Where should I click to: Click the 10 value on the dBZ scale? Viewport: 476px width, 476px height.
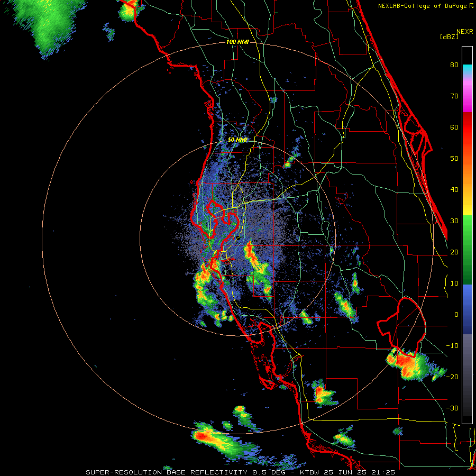pyautogui.click(x=454, y=283)
